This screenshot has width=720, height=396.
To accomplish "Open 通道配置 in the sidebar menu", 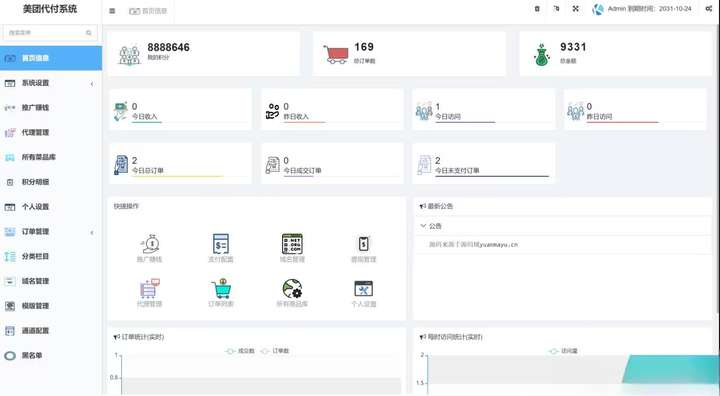I will pos(51,331).
